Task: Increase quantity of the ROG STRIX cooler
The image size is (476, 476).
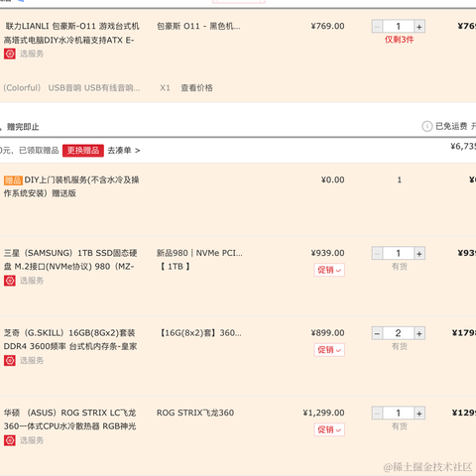Action: (x=419, y=414)
